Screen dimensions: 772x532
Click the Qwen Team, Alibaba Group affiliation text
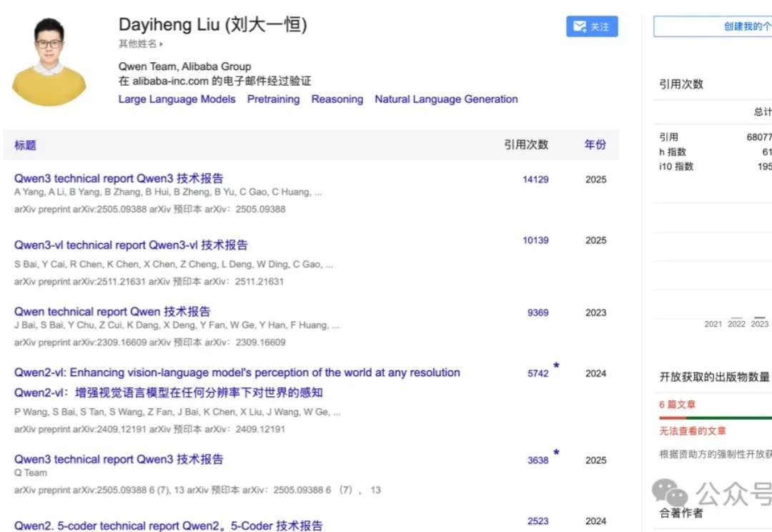(184, 66)
